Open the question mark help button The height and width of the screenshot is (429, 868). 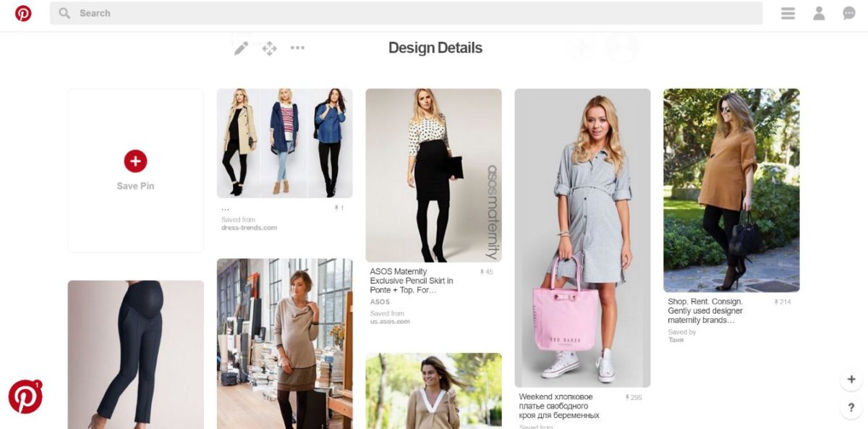(851, 408)
